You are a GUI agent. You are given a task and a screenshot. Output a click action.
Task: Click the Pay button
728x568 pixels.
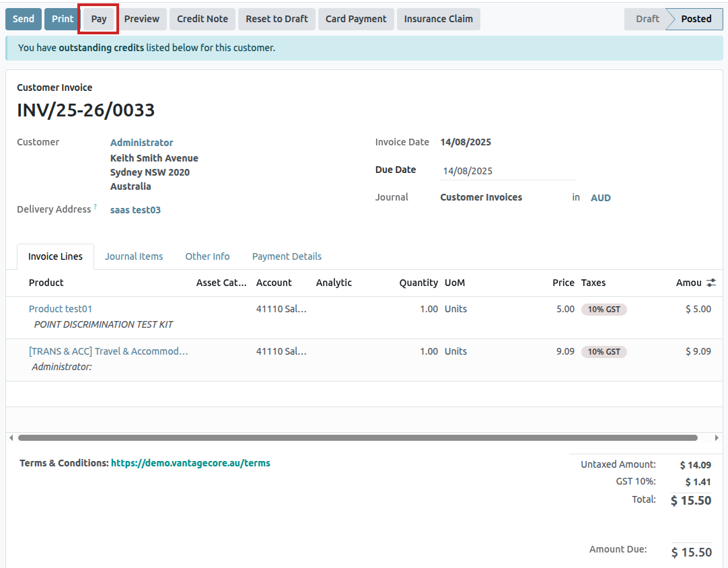[x=99, y=19]
